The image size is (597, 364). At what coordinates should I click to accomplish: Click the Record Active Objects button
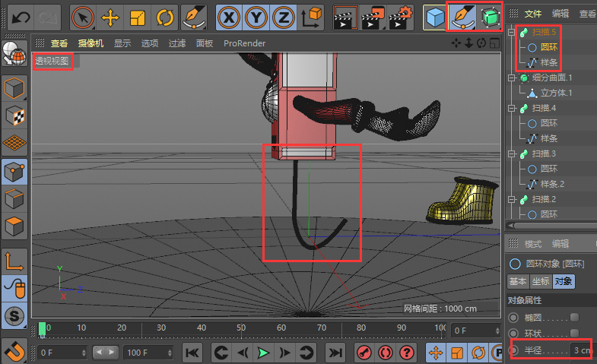point(364,353)
